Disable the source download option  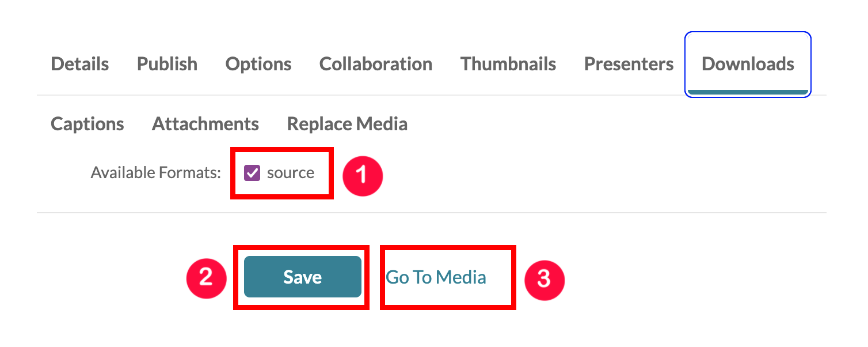click(x=252, y=172)
